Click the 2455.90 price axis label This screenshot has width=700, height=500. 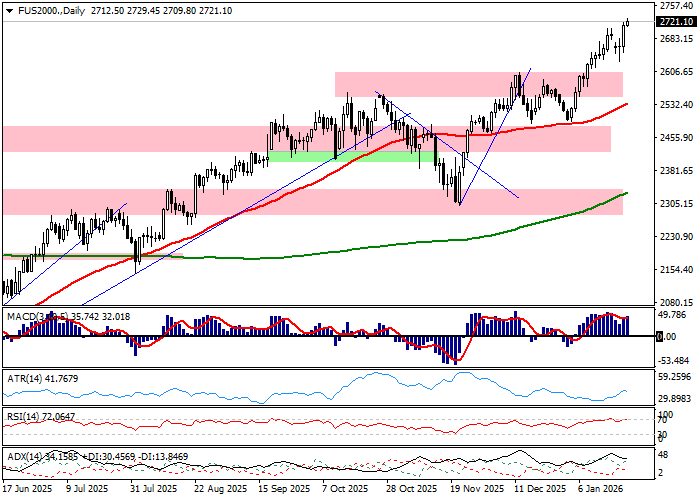pos(676,138)
